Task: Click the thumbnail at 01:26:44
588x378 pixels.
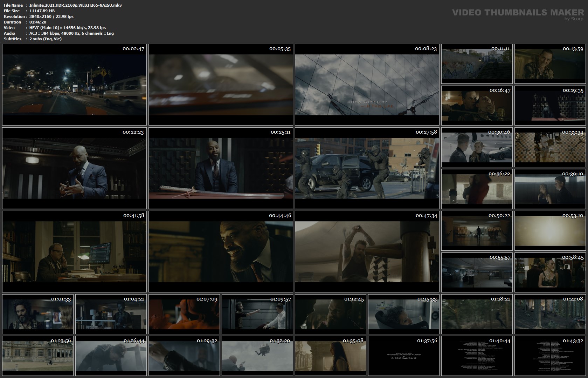Action: click(111, 356)
